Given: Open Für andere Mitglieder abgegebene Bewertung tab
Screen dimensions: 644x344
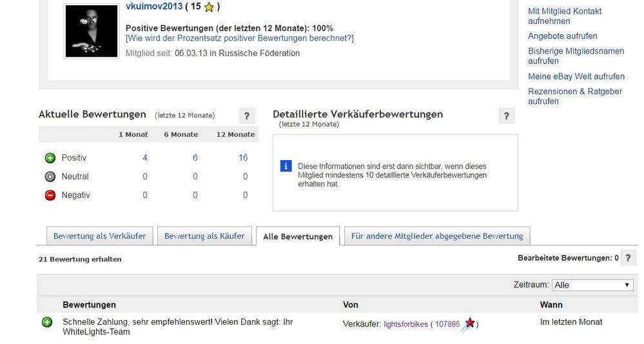Looking at the screenshot, I should [x=437, y=236].
